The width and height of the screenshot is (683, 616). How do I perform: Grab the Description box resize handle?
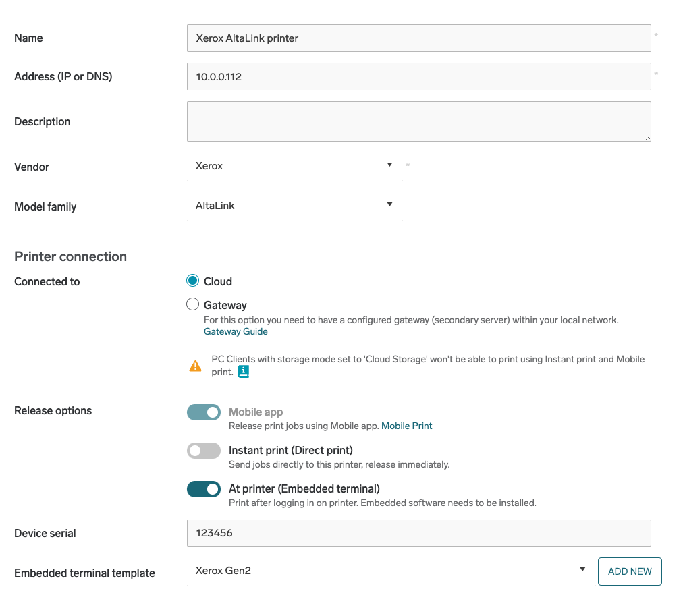coord(647,138)
